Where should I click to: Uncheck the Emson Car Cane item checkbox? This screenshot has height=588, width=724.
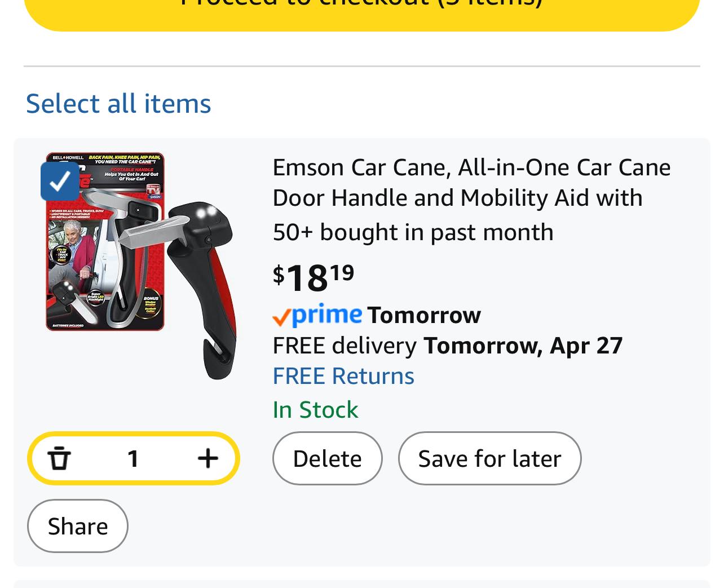[x=60, y=181]
